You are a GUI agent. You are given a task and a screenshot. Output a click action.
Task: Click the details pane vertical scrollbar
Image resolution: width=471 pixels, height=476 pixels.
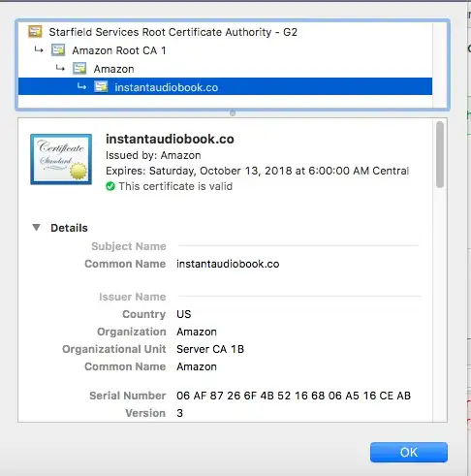(x=440, y=154)
